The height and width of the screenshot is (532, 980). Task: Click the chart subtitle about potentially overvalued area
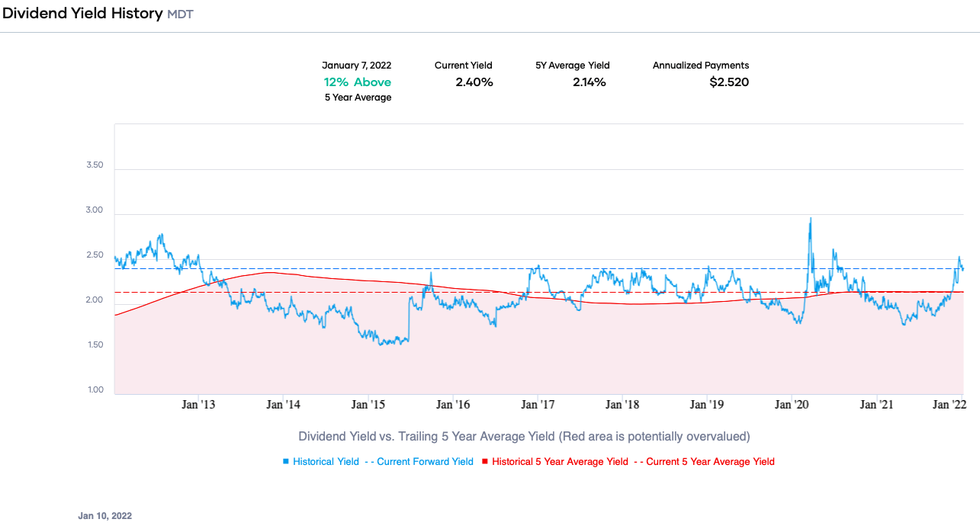[x=524, y=436]
